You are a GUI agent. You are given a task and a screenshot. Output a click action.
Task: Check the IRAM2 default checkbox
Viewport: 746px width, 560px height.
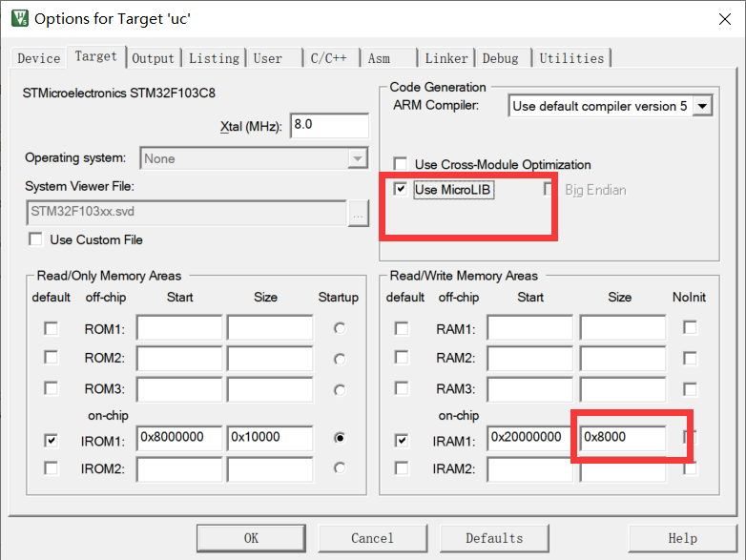[402, 467]
